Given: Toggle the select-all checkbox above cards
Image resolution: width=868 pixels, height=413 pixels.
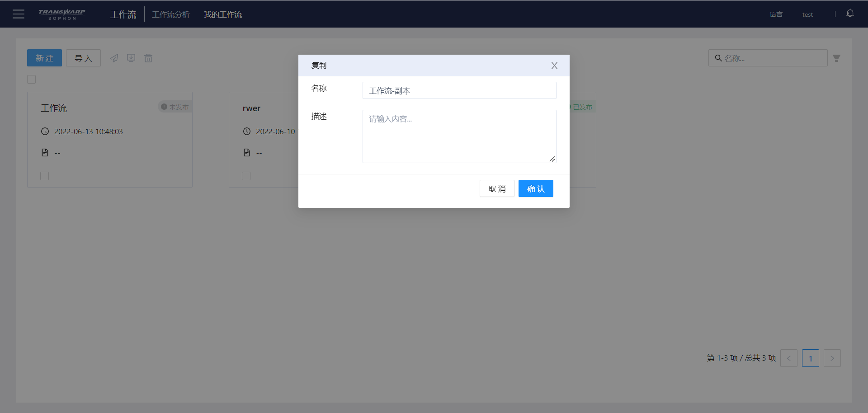Looking at the screenshot, I should pos(32,80).
